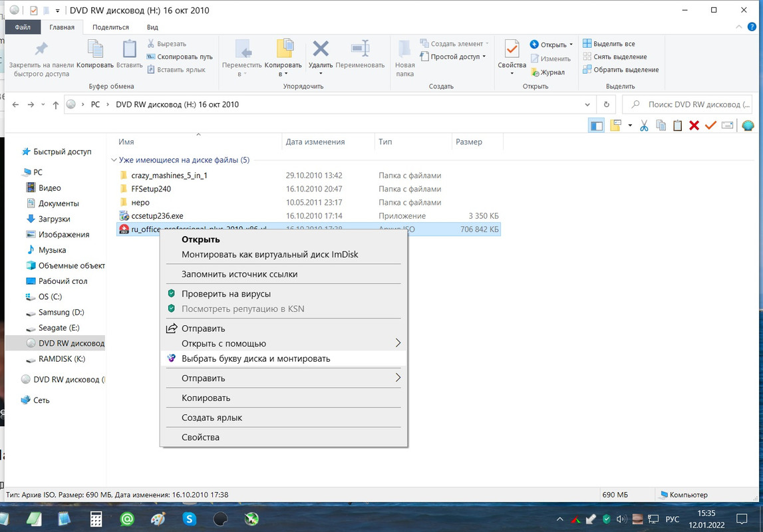Collapse the 'Уже имеющиеся на диске файлы' group
This screenshot has width=763, height=532.
[114, 160]
